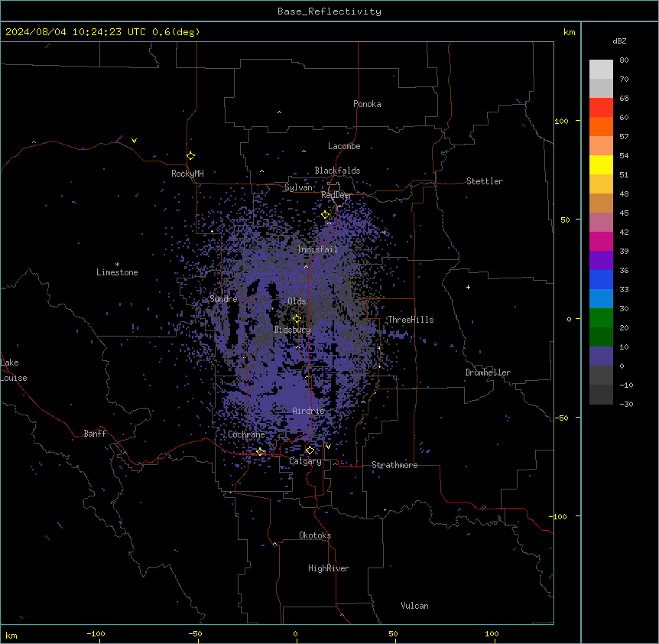Click the Olds town label
The image size is (659, 644).
[x=297, y=301]
